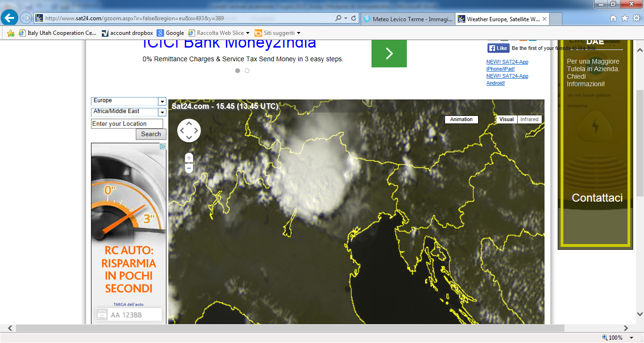This screenshot has width=644, height=343.
Task: Start the satellite Animation
Action: click(461, 120)
